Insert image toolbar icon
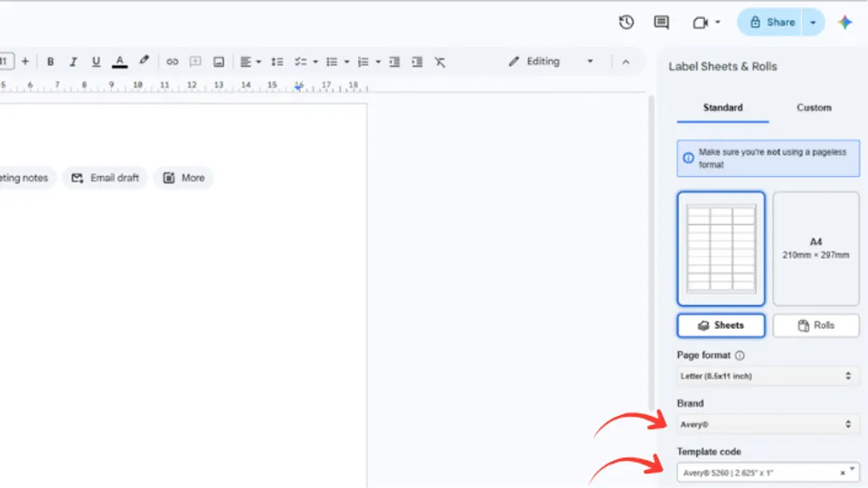 219,61
